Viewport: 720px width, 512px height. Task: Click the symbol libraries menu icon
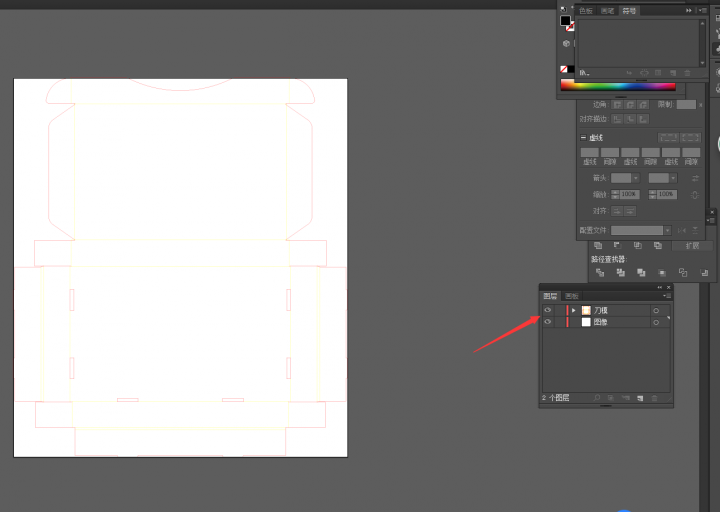pos(585,73)
